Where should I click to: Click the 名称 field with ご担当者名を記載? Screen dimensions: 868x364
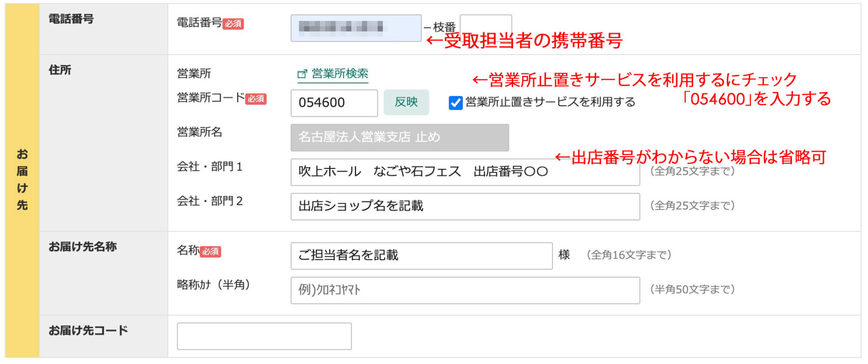(421, 256)
